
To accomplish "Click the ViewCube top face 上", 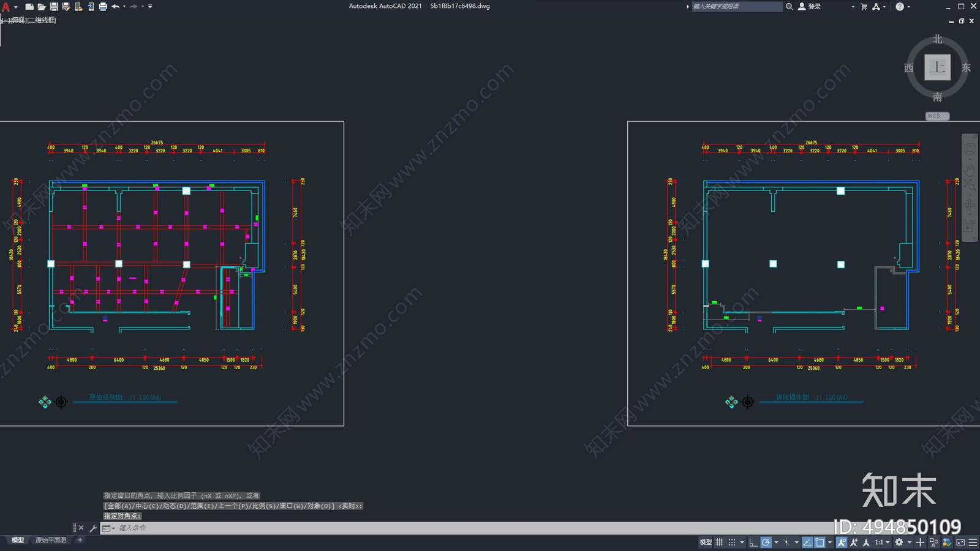I will [x=937, y=67].
